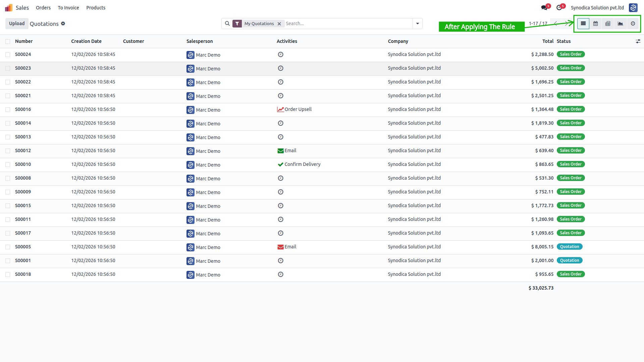
Task: Adjust optional columns with the settings icon
Action: tap(638, 41)
